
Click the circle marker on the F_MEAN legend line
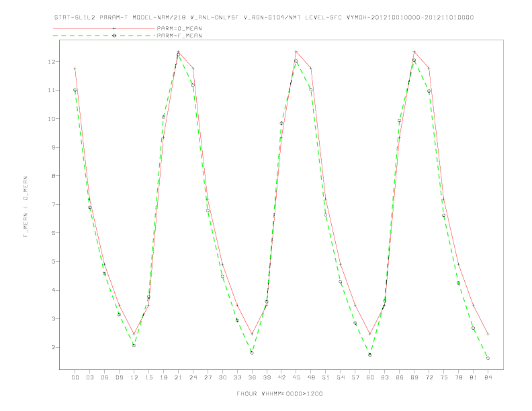click(114, 36)
